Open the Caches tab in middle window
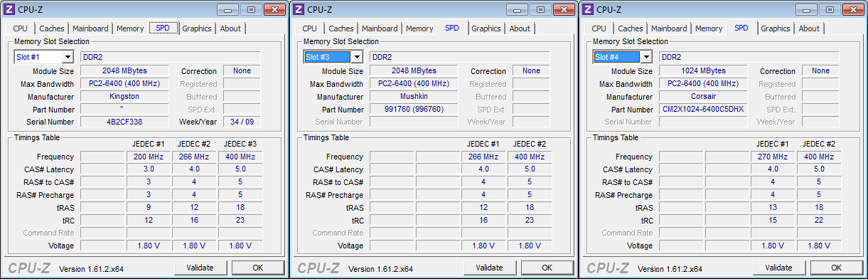The height and width of the screenshot is (279, 868). [x=341, y=28]
